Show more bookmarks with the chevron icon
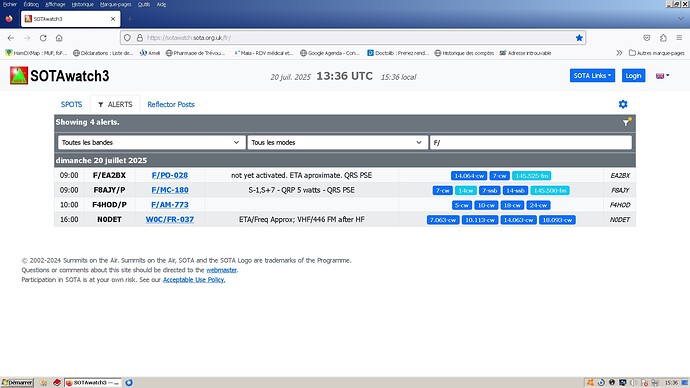 619,53
